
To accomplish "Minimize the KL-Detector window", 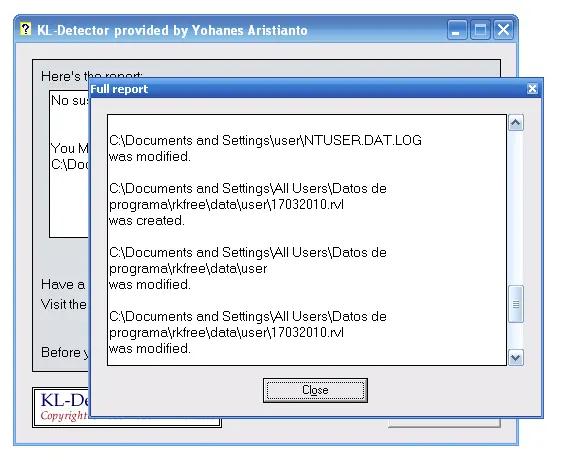I will click(x=457, y=30).
